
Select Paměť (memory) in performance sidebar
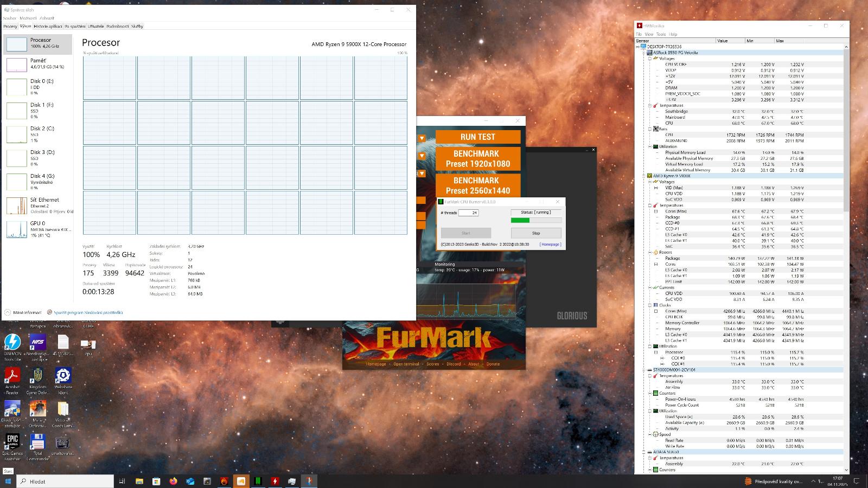point(38,64)
